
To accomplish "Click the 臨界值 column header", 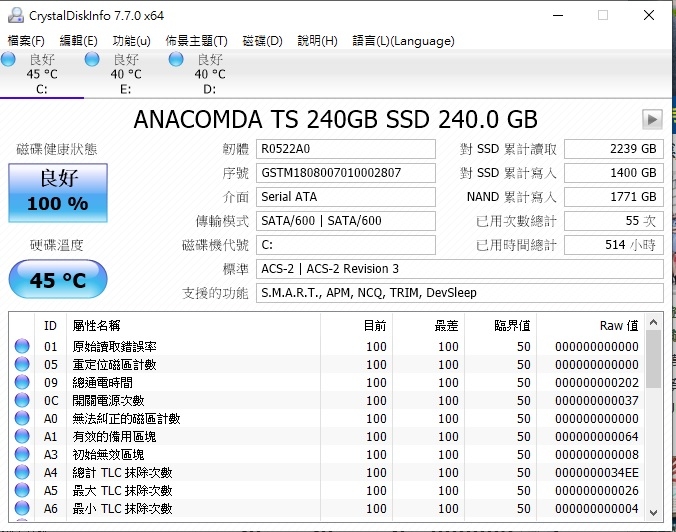I will [x=501, y=325].
